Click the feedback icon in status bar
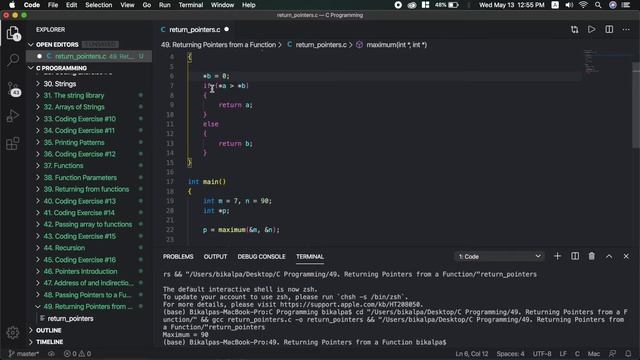640x360 pixels. [612, 353]
